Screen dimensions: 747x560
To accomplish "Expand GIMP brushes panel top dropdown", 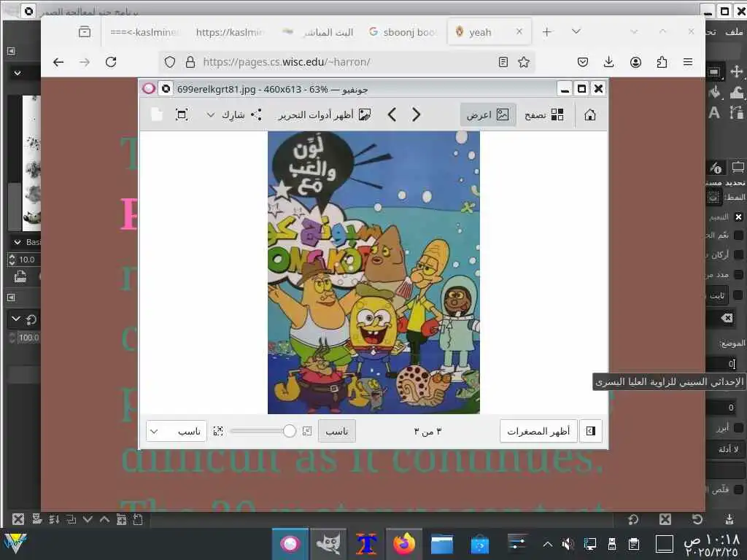I will tap(18, 73).
